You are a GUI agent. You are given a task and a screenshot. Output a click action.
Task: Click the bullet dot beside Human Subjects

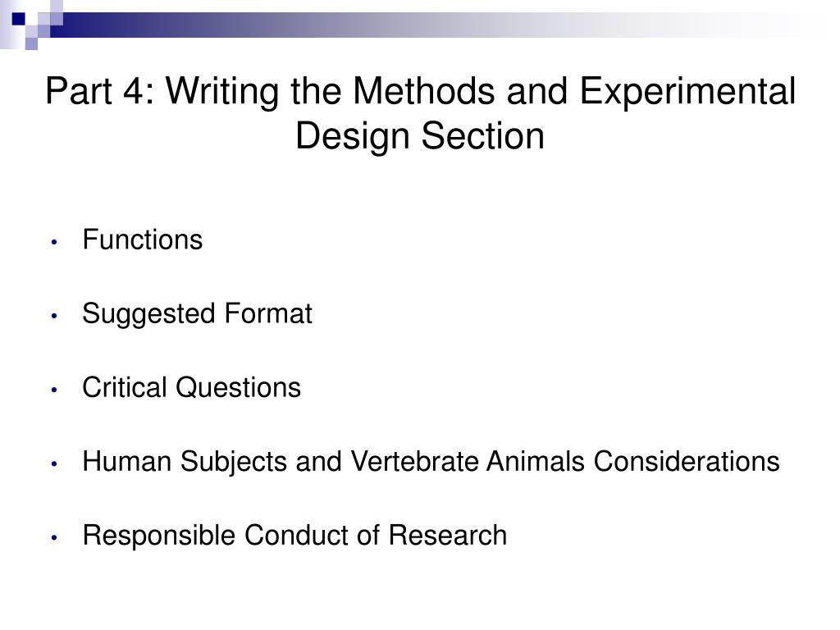[x=53, y=464]
